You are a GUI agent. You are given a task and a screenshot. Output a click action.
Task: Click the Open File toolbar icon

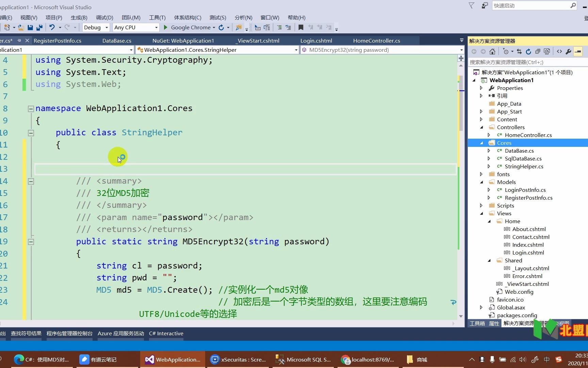(x=21, y=27)
